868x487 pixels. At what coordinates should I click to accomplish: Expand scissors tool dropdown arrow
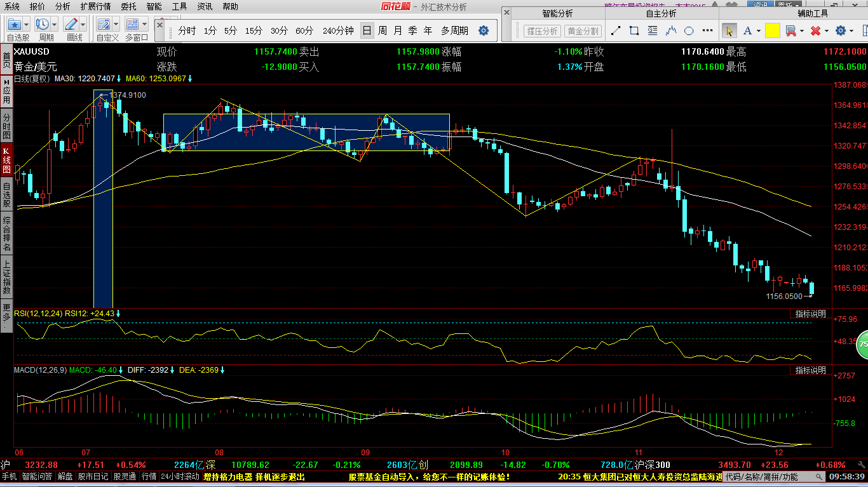pos(802,31)
